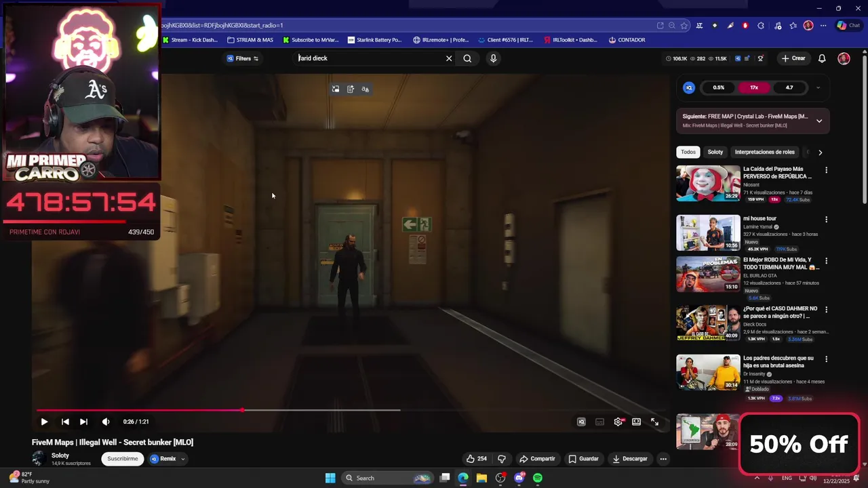
Task: Select the Soloty filter chip
Action: [x=715, y=152]
